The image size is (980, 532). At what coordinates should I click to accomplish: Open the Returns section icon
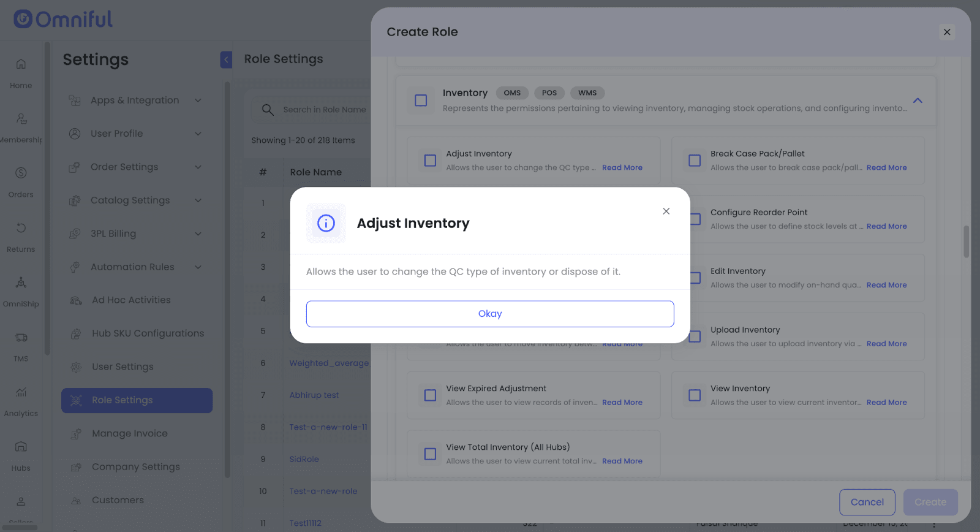(21, 228)
